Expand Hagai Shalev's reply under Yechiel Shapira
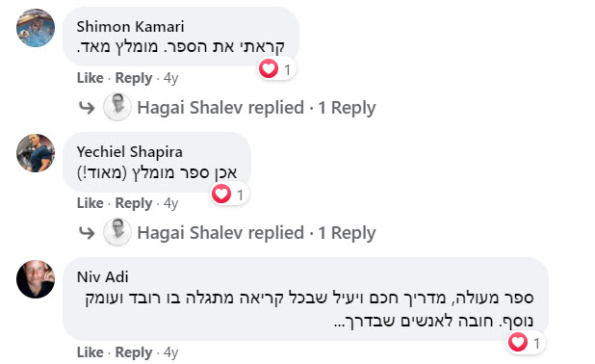 tap(256, 233)
